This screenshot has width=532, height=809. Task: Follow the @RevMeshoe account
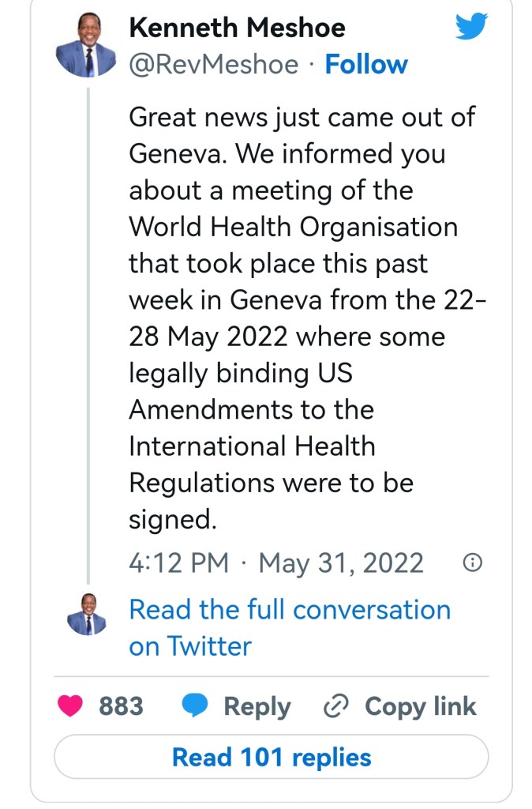366,65
